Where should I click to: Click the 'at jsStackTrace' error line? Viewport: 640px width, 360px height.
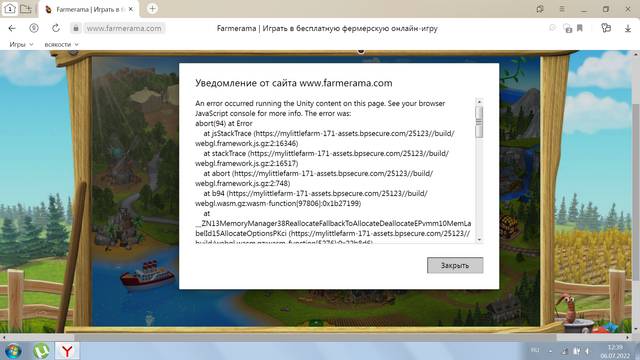[324, 138]
